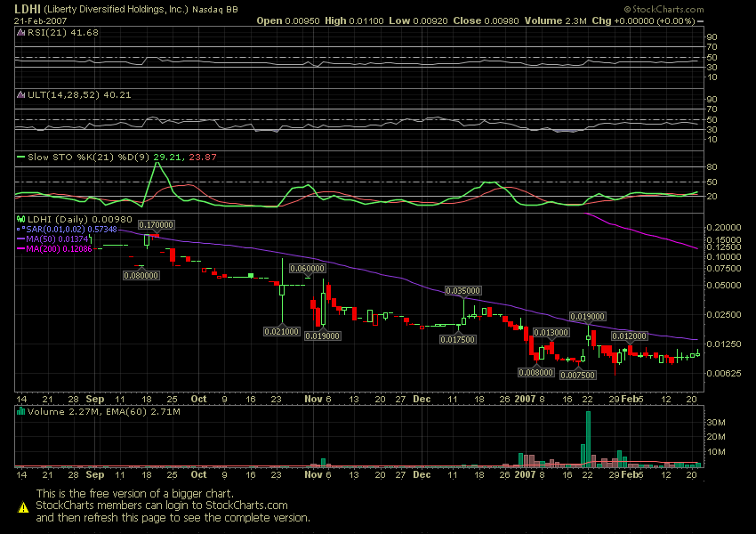This screenshot has height=534, width=756.
Task: Click the MA(50) purple legend line
Action: point(20,239)
